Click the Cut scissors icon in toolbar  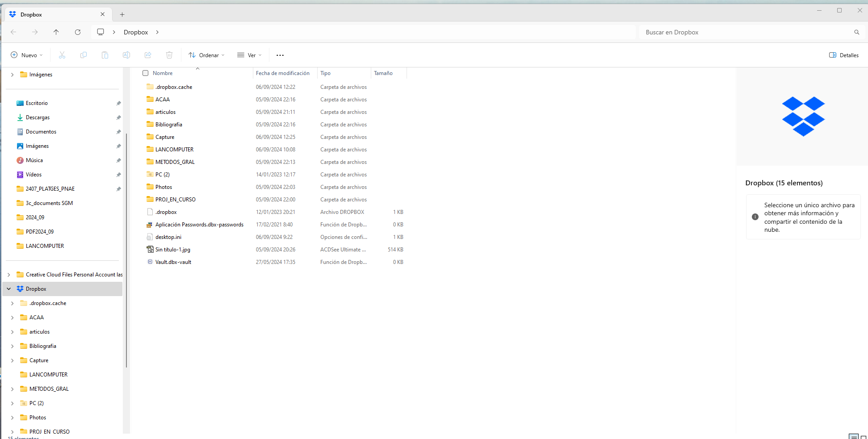pos(62,55)
